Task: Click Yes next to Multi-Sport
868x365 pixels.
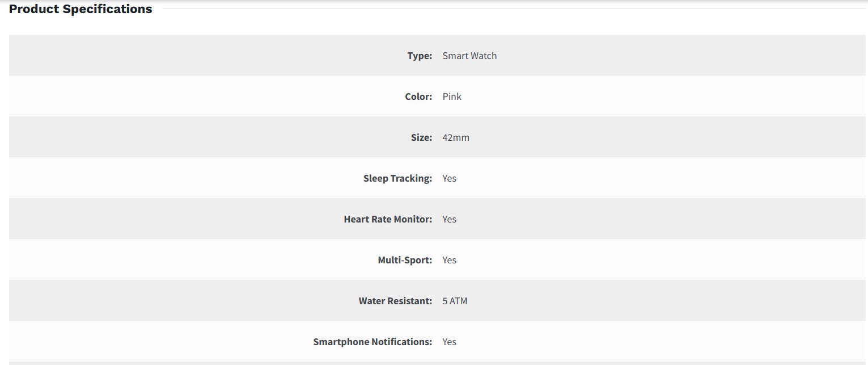Action: [x=449, y=260]
